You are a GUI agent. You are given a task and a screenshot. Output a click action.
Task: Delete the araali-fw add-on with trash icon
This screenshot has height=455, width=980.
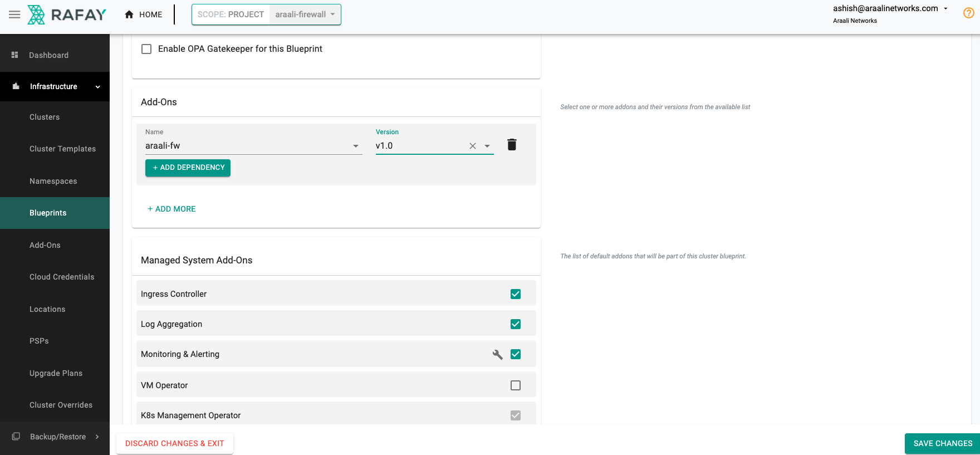tap(512, 145)
